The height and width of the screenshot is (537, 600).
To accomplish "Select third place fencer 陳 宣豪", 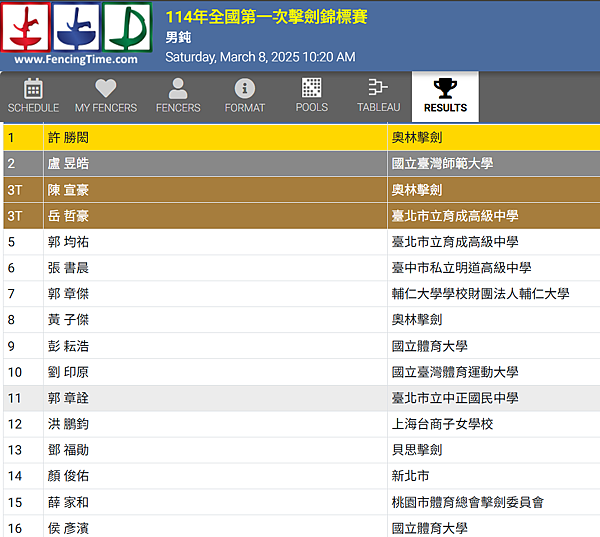I will (x=68, y=190).
